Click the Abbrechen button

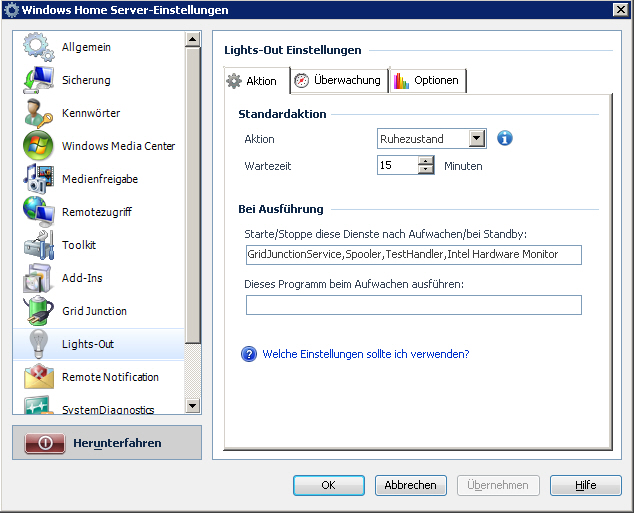coord(410,485)
